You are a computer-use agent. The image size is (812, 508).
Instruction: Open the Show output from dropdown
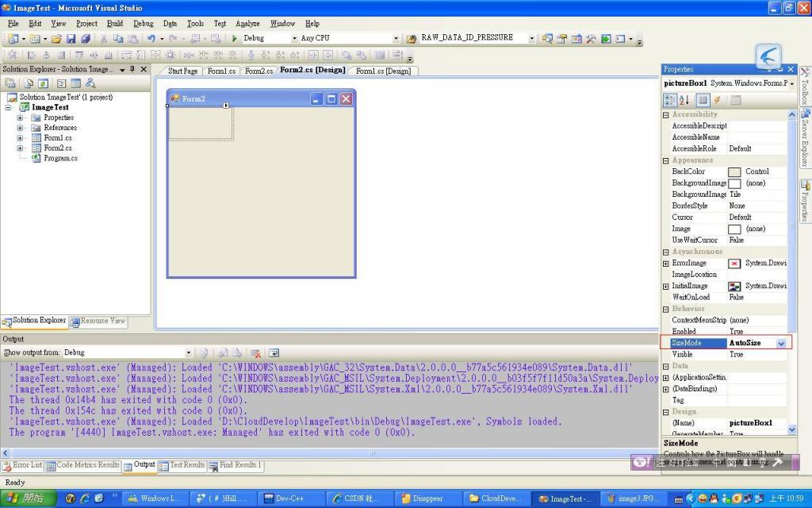[x=188, y=352]
